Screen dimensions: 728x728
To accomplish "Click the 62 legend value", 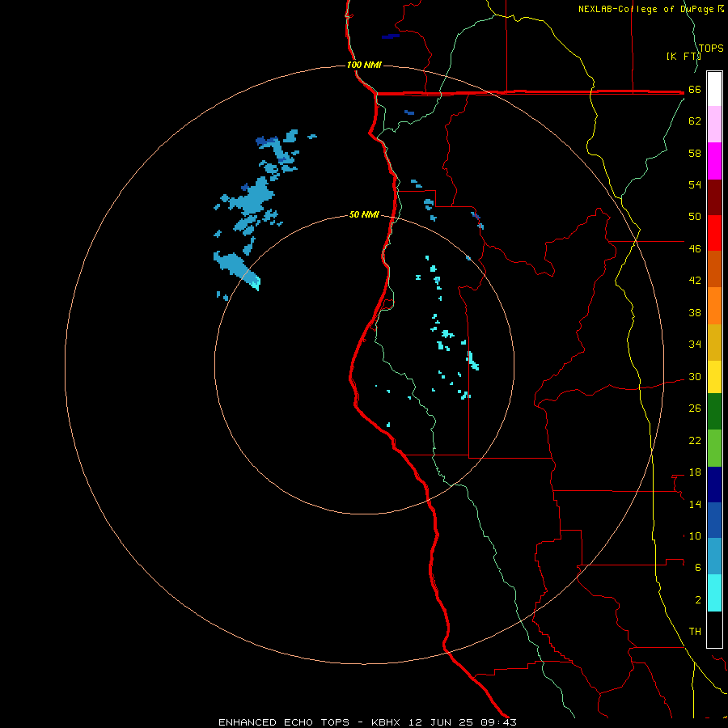I will 695,121.
